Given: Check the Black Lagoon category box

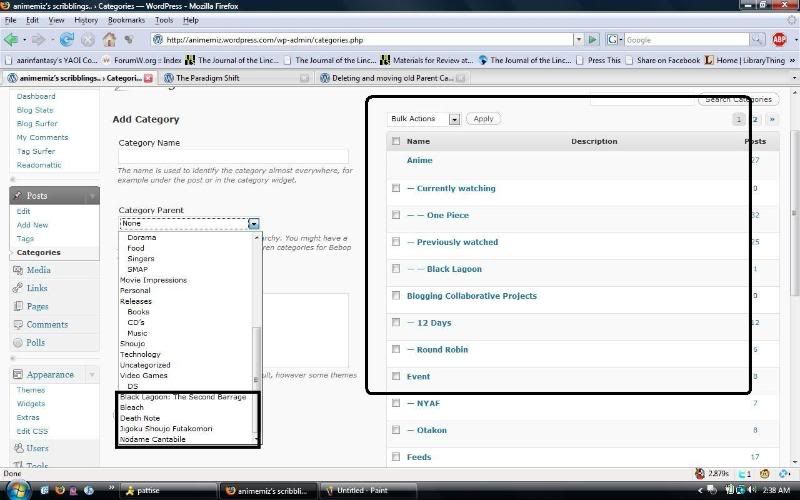Looking at the screenshot, I should point(396,269).
